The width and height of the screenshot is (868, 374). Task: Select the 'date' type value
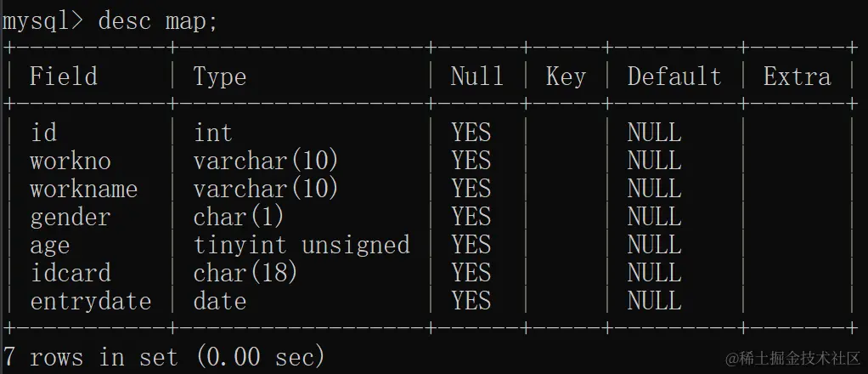pyautogui.click(x=220, y=301)
